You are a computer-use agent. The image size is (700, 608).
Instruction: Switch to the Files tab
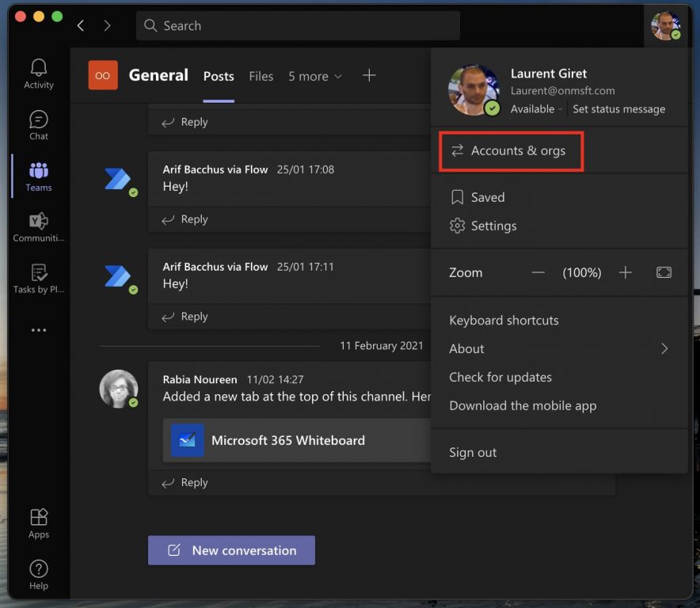(261, 76)
